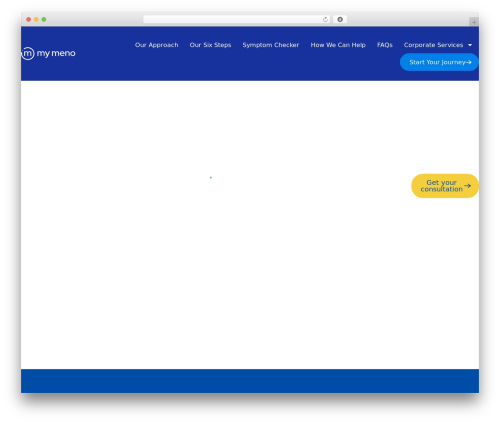Open a new browser tab with plus
This screenshot has height=423, width=500.
[474, 22]
